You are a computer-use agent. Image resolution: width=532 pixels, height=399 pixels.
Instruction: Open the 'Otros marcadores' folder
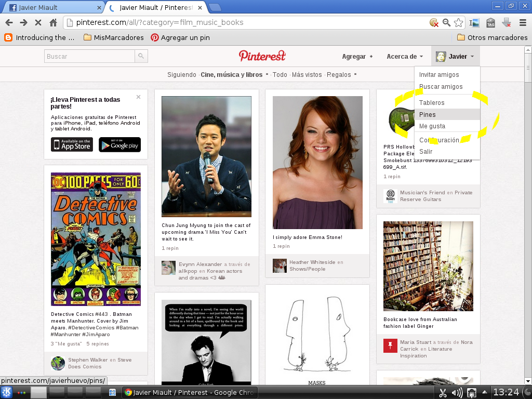pyautogui.click(x=492, y=37)
